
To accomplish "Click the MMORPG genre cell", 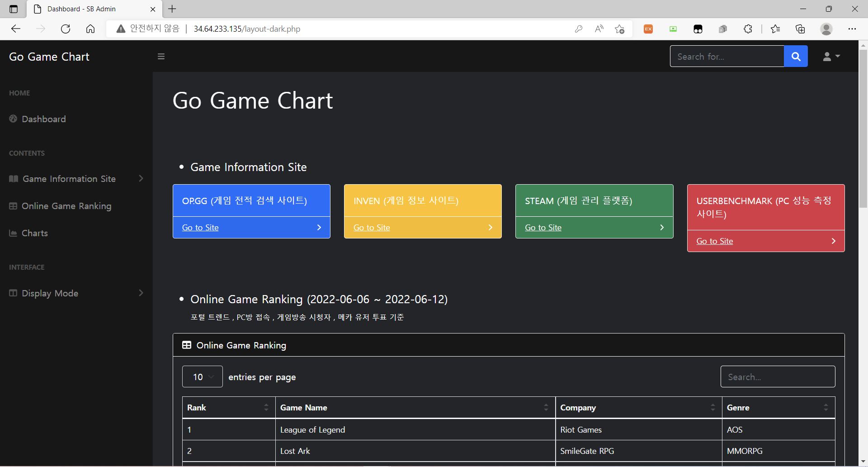I will coord(778,451).
